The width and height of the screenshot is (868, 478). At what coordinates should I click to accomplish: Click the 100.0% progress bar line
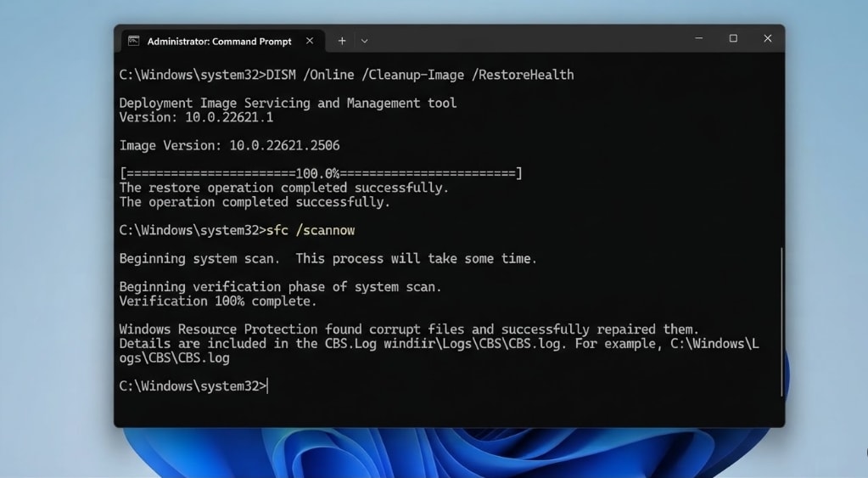[321, 173]
